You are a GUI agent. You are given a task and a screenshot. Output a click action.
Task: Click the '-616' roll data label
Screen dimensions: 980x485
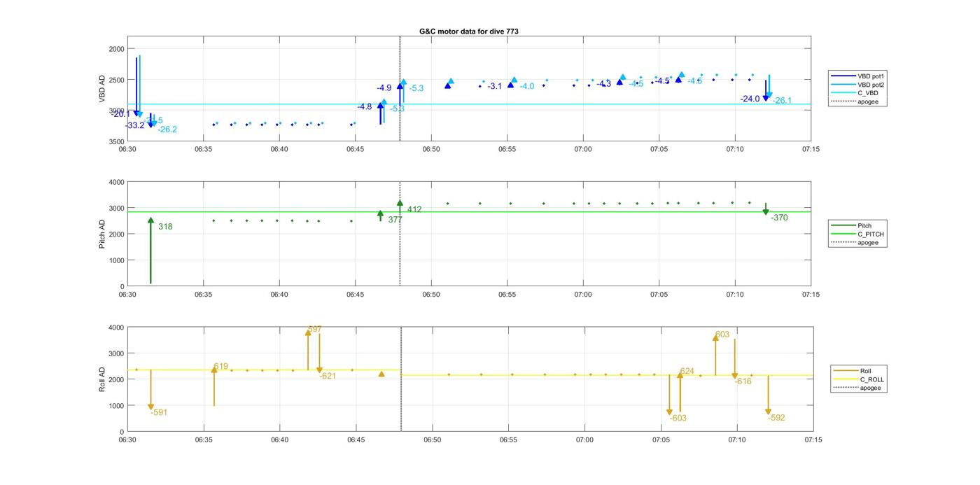[x=743, y=382]
